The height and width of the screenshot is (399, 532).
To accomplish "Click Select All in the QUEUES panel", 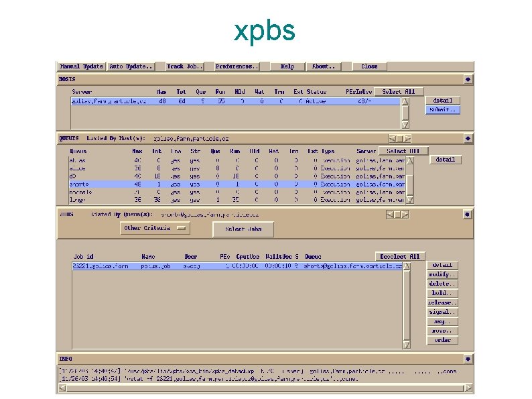I will point(403,151).
